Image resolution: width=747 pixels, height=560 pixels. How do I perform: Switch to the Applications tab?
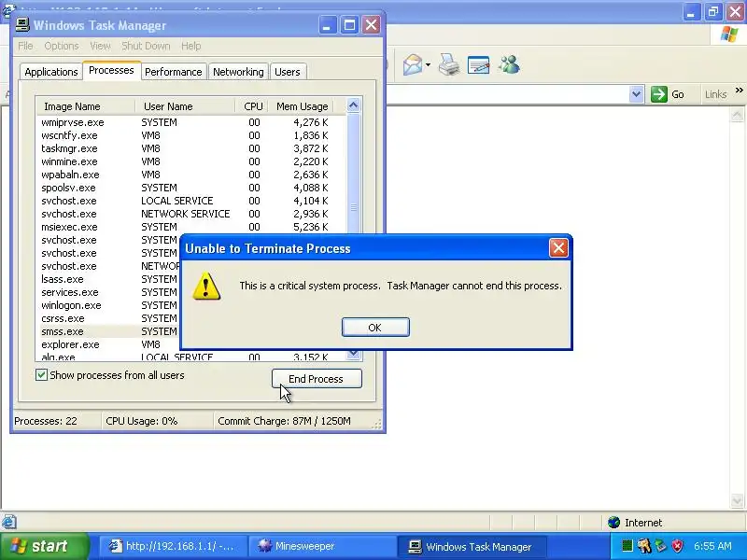[51, 72]
